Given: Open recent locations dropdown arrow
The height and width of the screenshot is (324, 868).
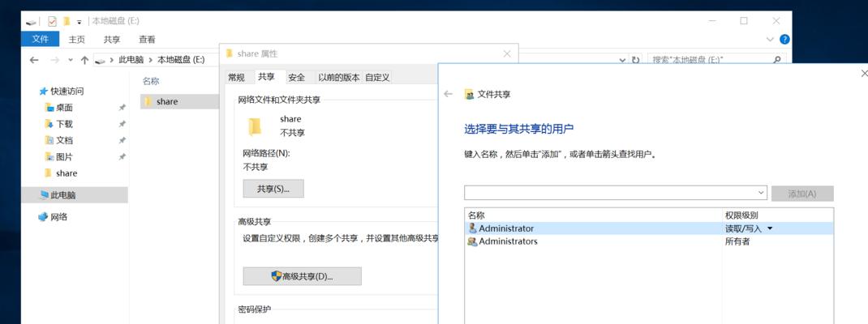Looking at the screenshot, I should pos(71,60).
